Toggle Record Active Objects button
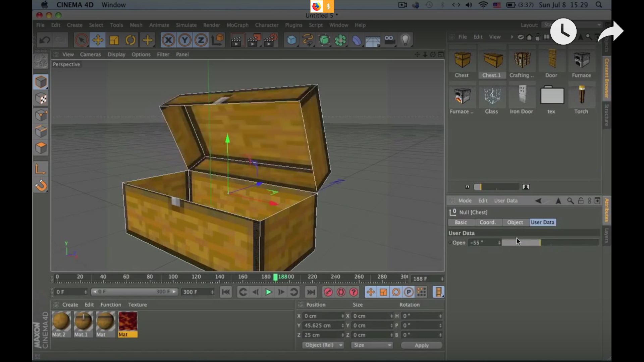The image size is (644, 362). pyautogui.click(x=328, y=292)
